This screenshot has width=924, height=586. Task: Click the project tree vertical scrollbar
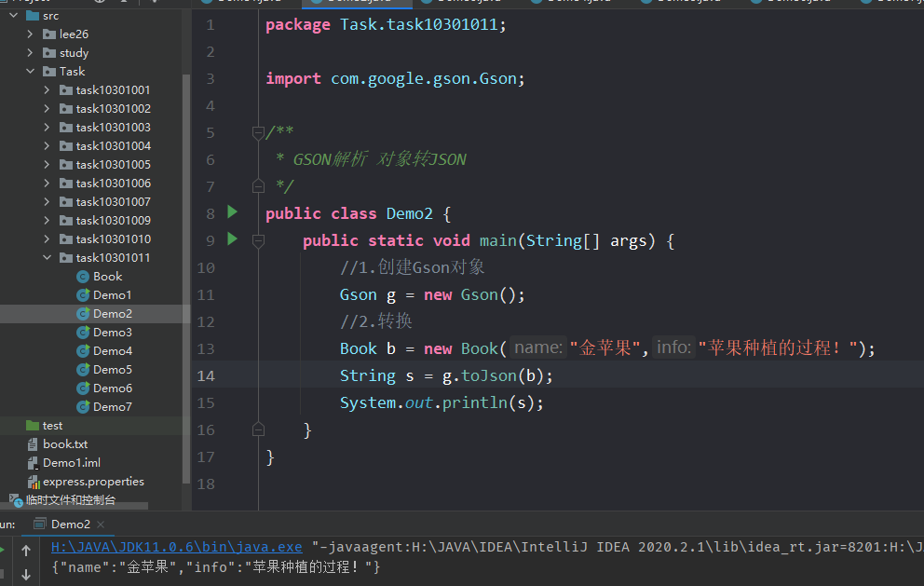pos(186,277)
